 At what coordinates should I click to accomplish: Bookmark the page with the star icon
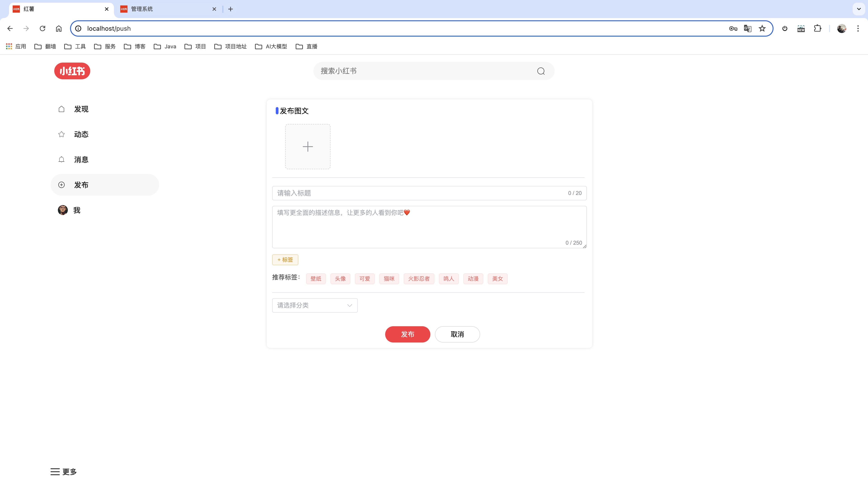tap(762, 29)
